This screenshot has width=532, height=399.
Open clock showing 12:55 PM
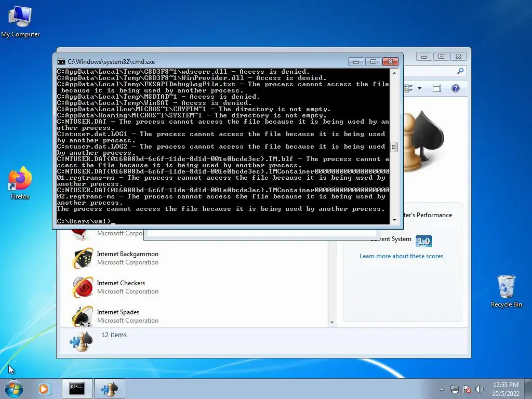pos(506,389)
